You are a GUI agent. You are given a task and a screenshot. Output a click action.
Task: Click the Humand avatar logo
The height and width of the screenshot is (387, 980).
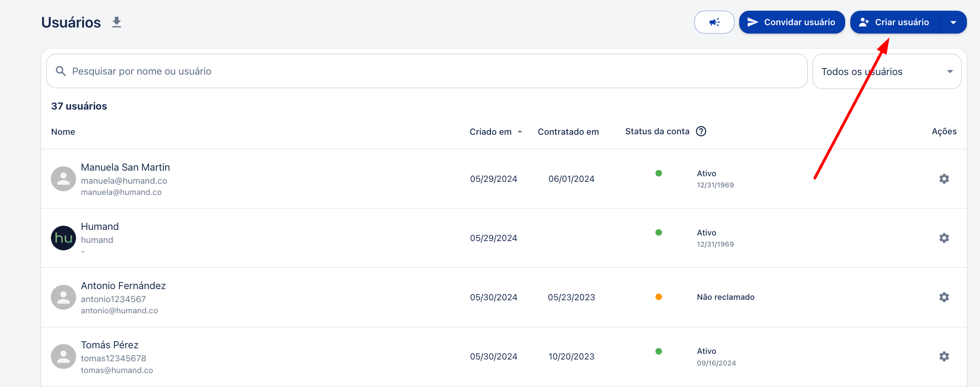point(63,238)
